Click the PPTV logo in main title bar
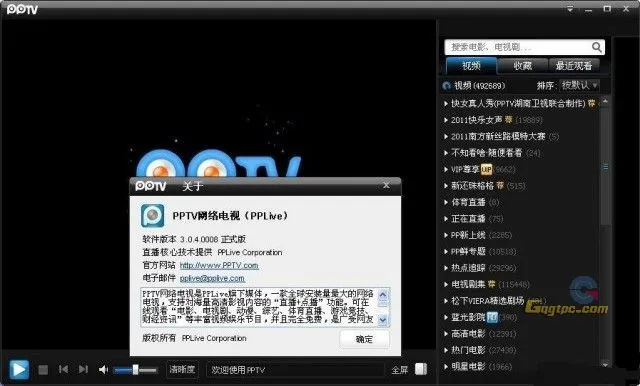640x386 pixels. 22,9
